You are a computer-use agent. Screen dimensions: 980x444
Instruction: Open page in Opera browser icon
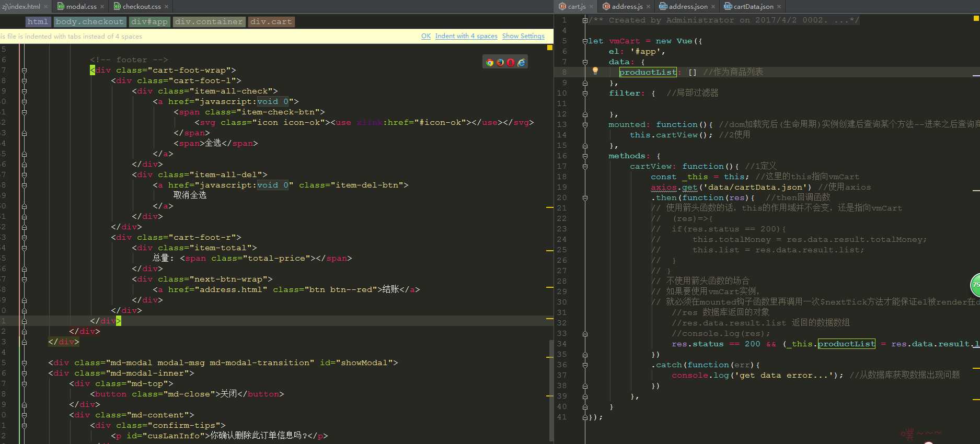point(511,63)
